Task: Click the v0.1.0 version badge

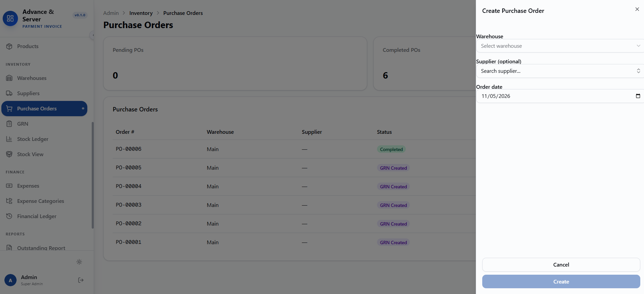Action: (80, 15)
